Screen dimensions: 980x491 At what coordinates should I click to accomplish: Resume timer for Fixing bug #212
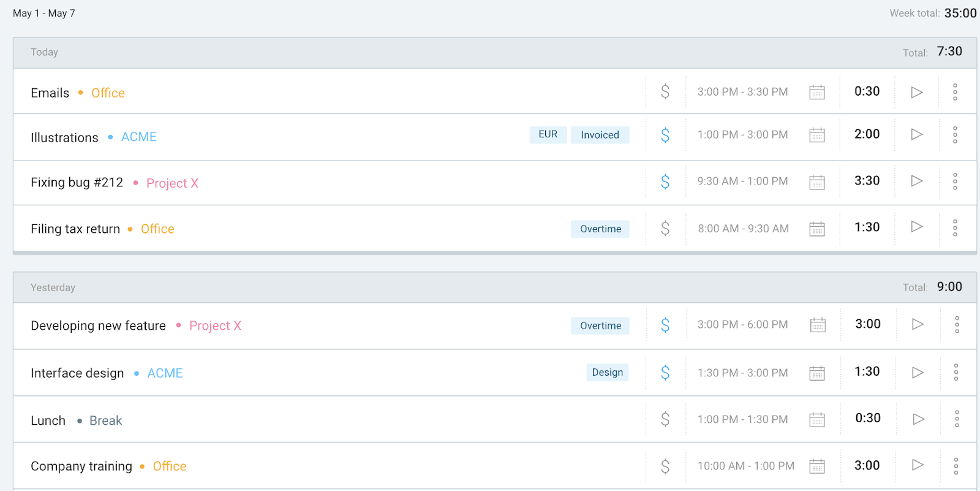tap(916, 181)
